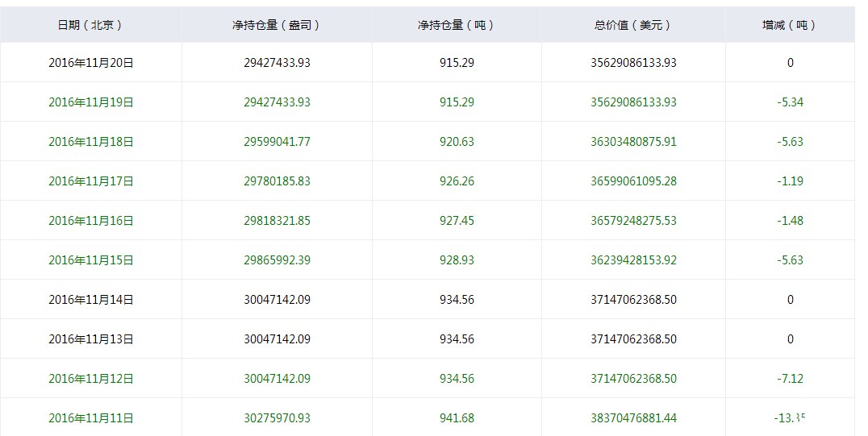Viewport: 868px width, 436px height.
Task: Select the 净持仓量（吨） column header
Action: point(457,25)
